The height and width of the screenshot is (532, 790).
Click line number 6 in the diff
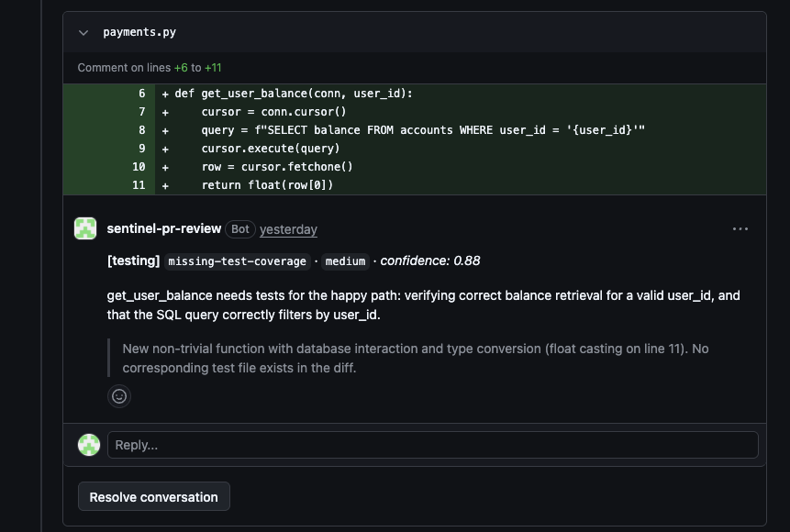pyautogui.click(x=141, y=94)
